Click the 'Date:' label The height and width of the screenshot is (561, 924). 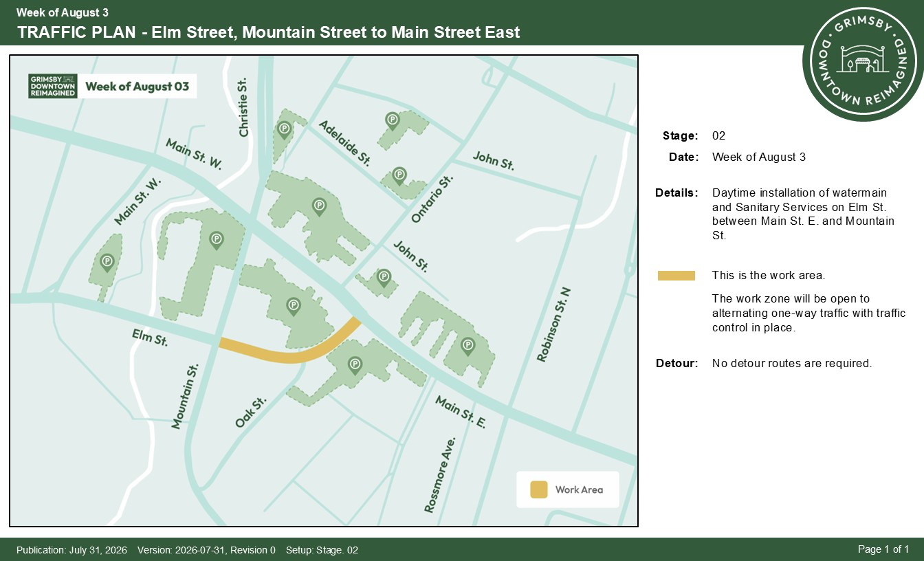[684, 157]
